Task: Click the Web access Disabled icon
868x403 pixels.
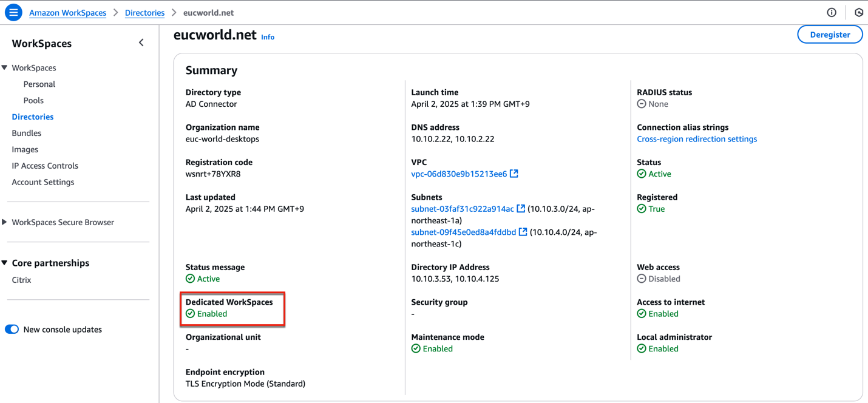Action: (642, 279)
